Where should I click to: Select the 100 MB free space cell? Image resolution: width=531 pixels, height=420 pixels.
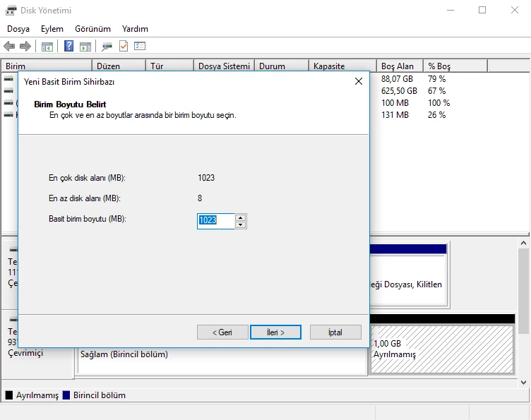click(395, 103)
